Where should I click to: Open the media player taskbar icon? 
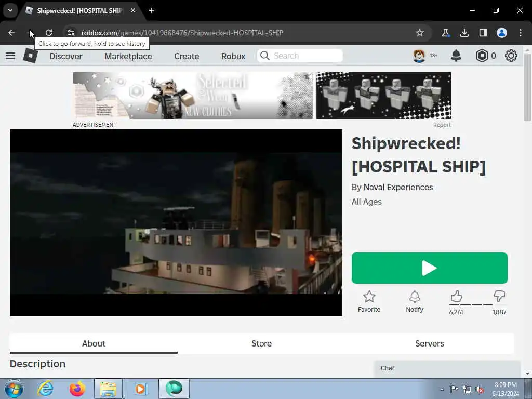[140, 389]
